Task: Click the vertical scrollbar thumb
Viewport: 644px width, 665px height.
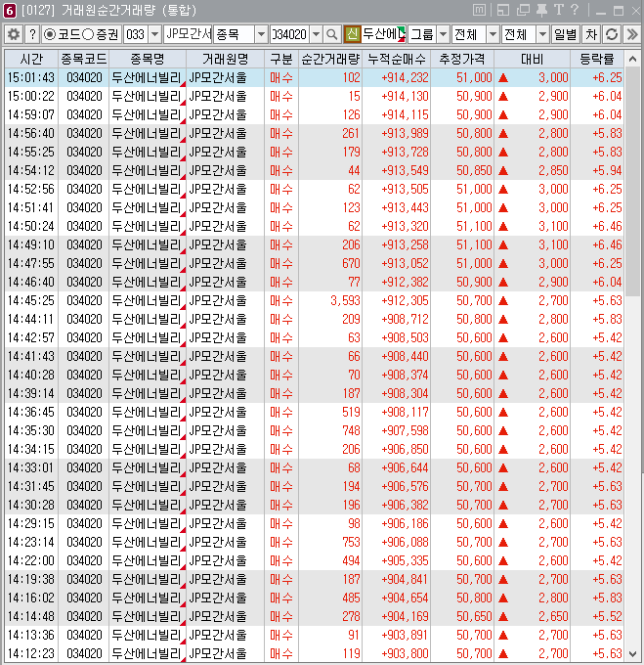Action: pyautogui.click(x=632, y=182)
